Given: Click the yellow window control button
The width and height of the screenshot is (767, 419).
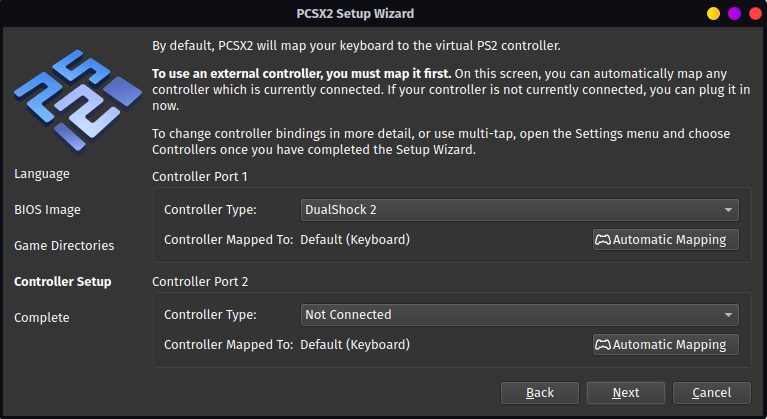Looking at the screenshot, I should 713,14.
